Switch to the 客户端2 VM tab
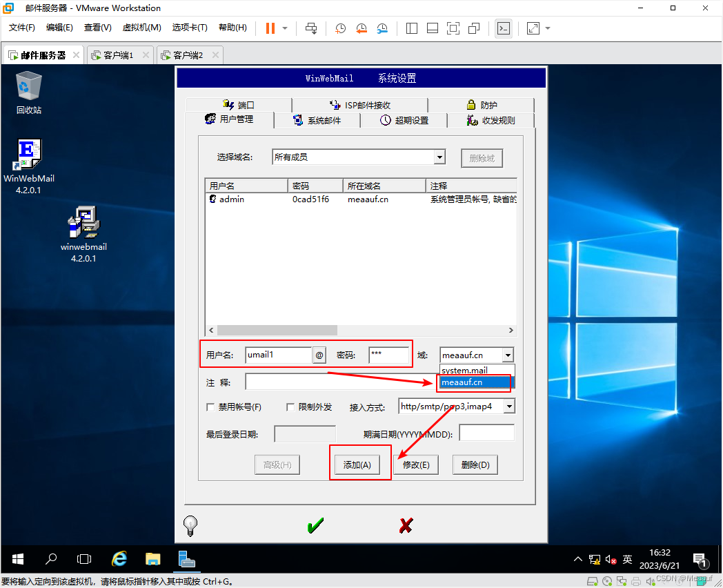723x588 pixels. pos(188,55)
